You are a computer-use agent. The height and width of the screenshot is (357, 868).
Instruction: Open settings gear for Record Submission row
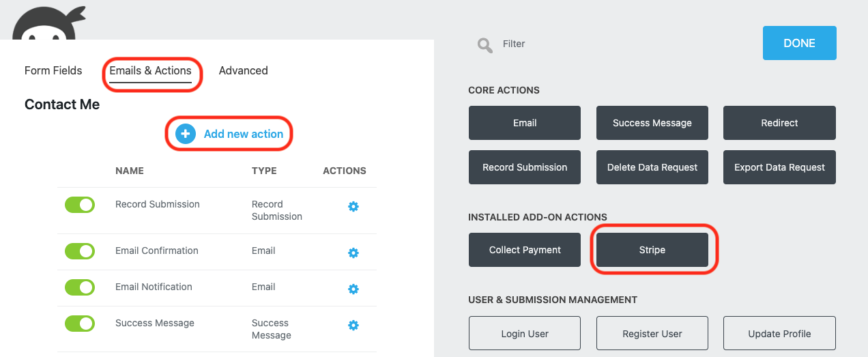pos(353,206)
